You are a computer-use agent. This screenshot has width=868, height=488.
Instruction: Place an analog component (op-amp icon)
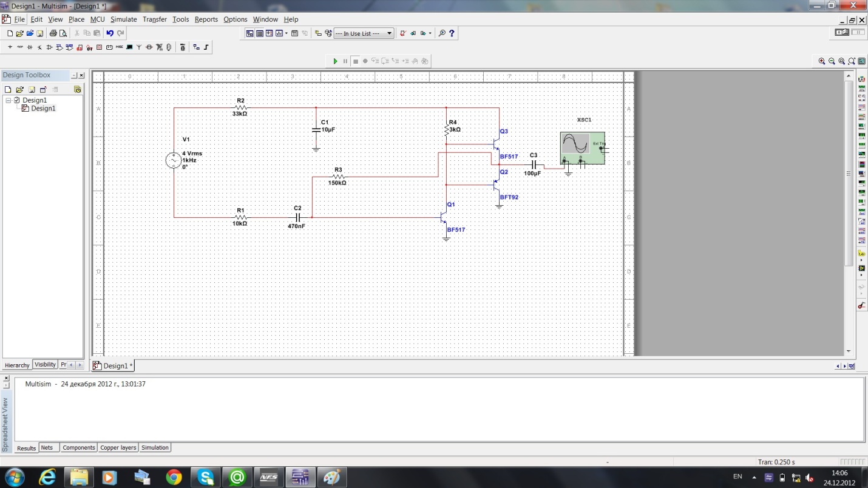(x=49, y=47)
